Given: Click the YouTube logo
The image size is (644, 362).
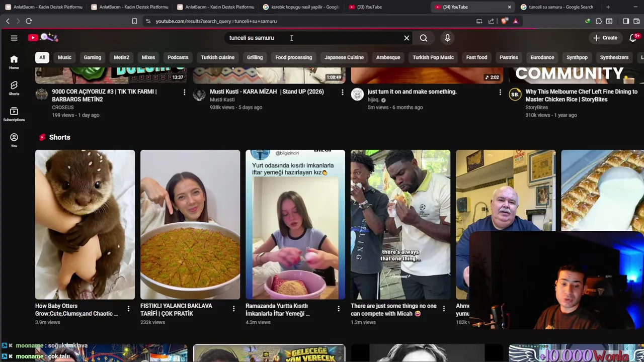Looking at the screenshot, I should tap(43, 38).
